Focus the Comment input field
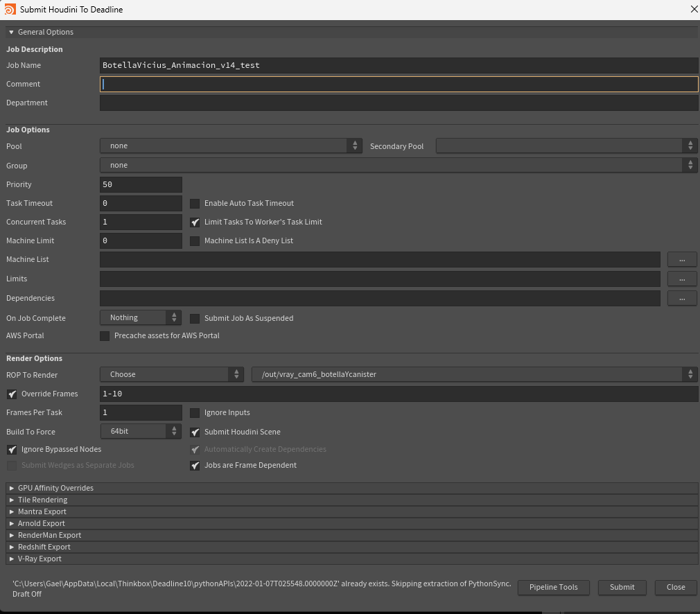This screenshot has height=614, width=700. 399,84
